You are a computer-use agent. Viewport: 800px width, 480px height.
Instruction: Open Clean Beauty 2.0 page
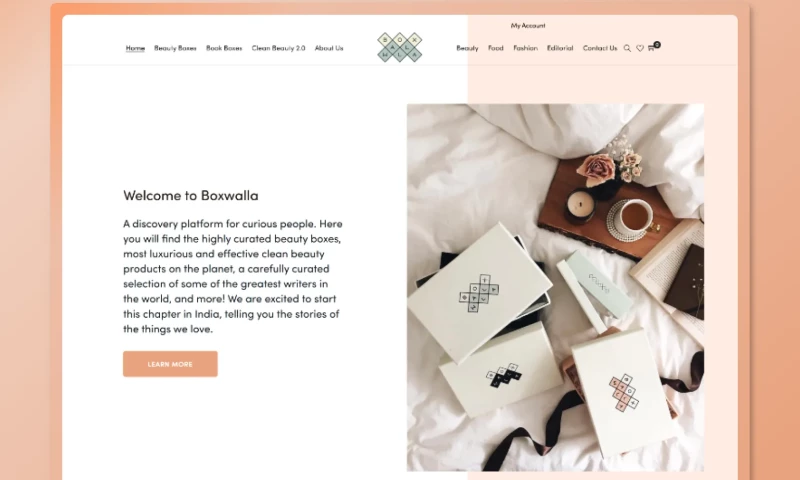278,48
